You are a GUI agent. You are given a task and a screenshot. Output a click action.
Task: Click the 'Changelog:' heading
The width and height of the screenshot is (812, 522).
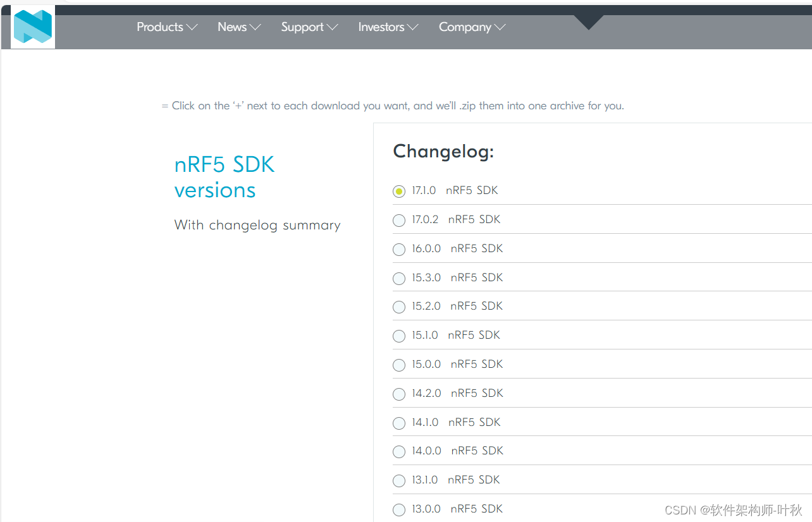pyautogui.click(x=443, y=152)
